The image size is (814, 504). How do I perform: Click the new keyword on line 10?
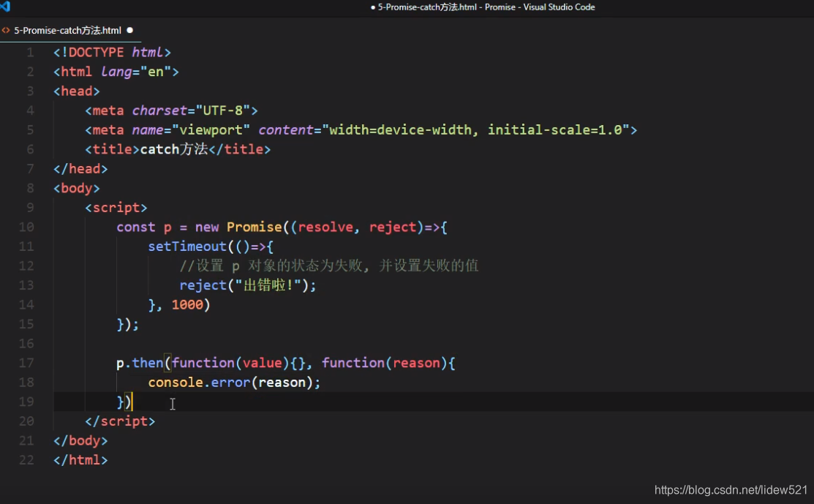coord(207,227)
